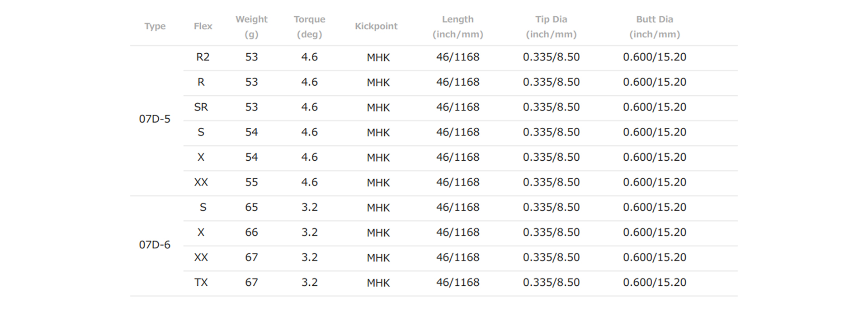Click 46/1168 length in TX row
Viewport: 868px width, 316px height.
pyautogui.click(x=458, y=283)
